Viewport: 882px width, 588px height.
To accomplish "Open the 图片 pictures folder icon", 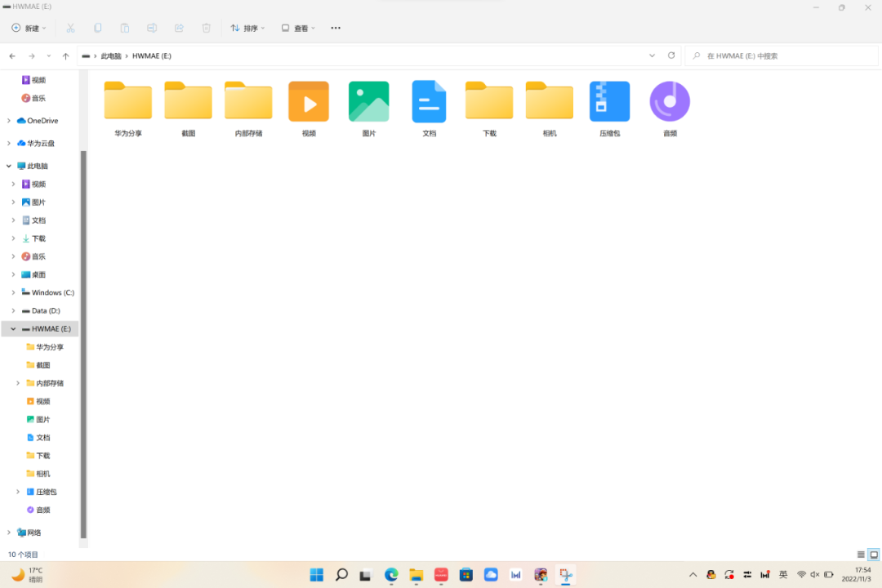I will 369,102.
